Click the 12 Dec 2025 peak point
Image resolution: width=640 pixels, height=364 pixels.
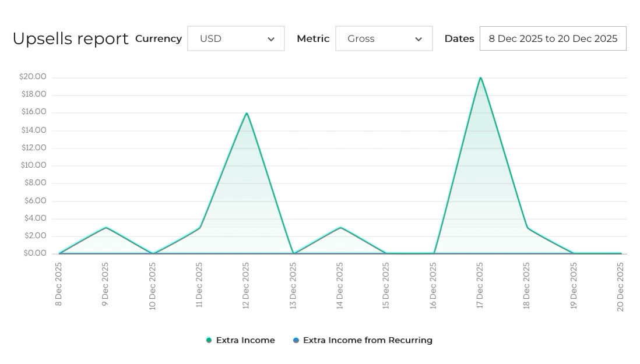point(247,113)
